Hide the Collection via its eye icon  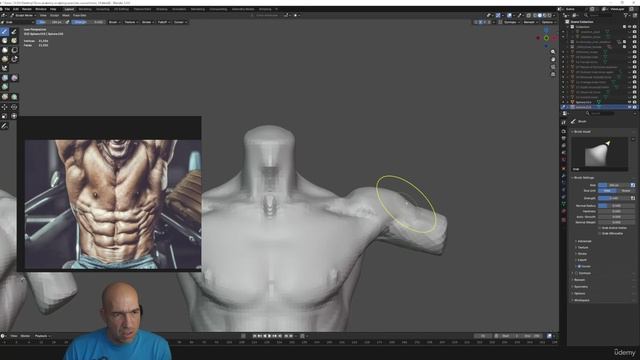(629, 27)
